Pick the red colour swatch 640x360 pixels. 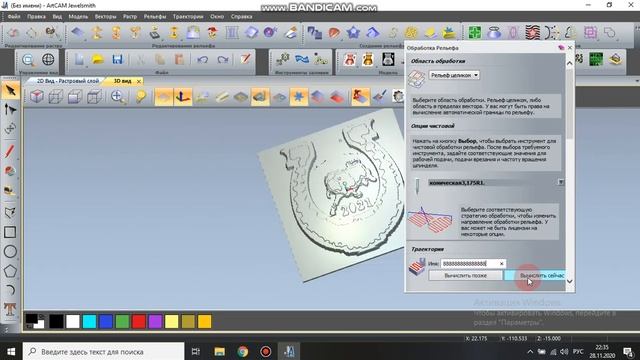pyautogui.click(x=139, y=322)
